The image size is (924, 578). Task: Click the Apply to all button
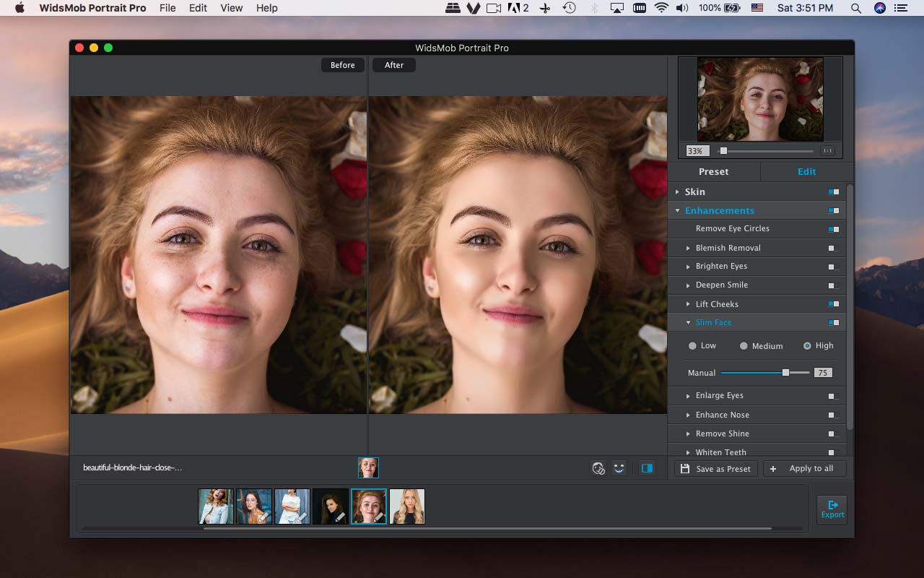[804, 469]
